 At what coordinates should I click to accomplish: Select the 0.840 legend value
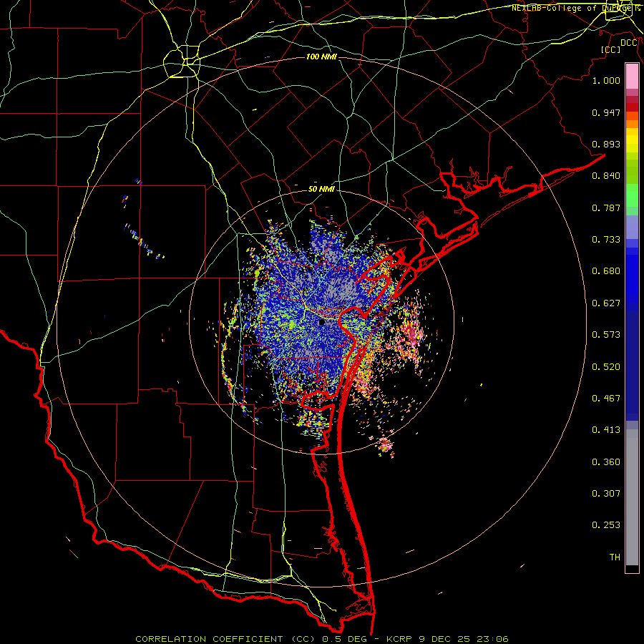[606, 176]
